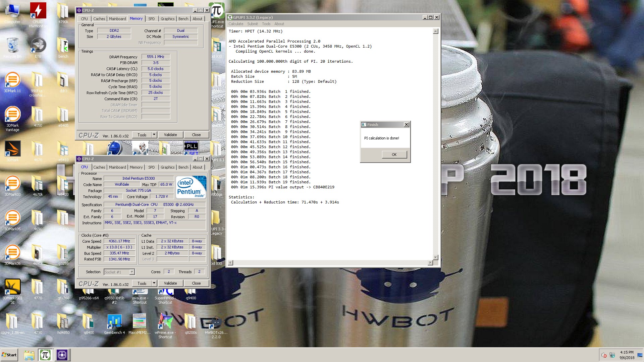Open the Geekbench 4 desktop icon

point(114,324)
